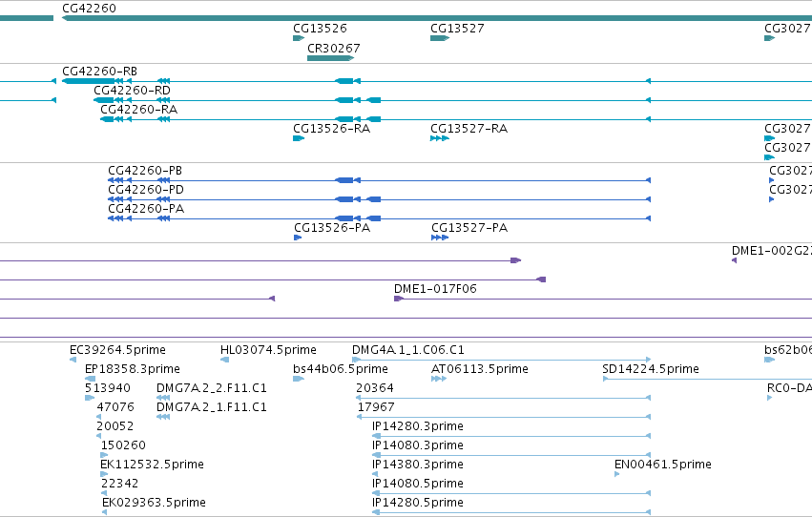Click the 22342 small arrow glyph
Screen dimensions: 812x517
tap(104, 494)
